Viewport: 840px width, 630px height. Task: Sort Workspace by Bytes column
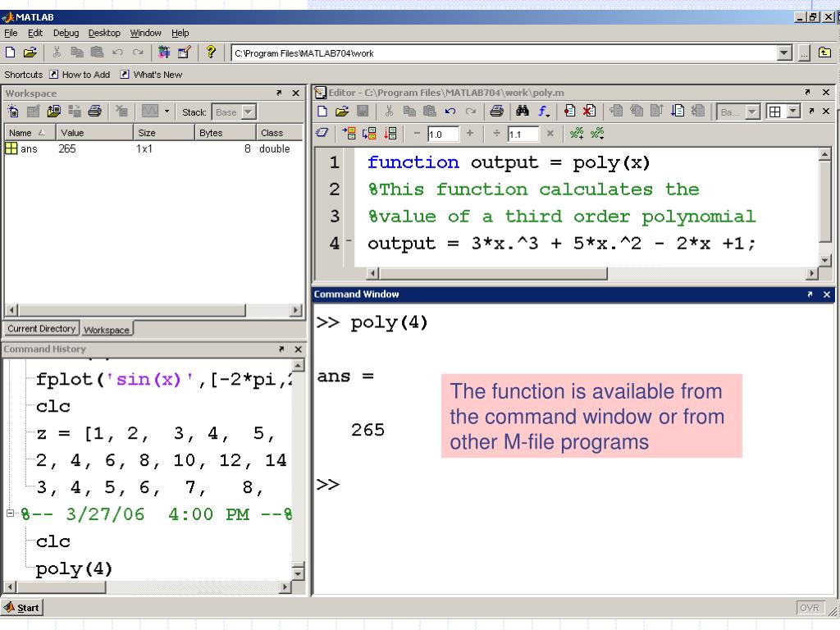point(225,132)
